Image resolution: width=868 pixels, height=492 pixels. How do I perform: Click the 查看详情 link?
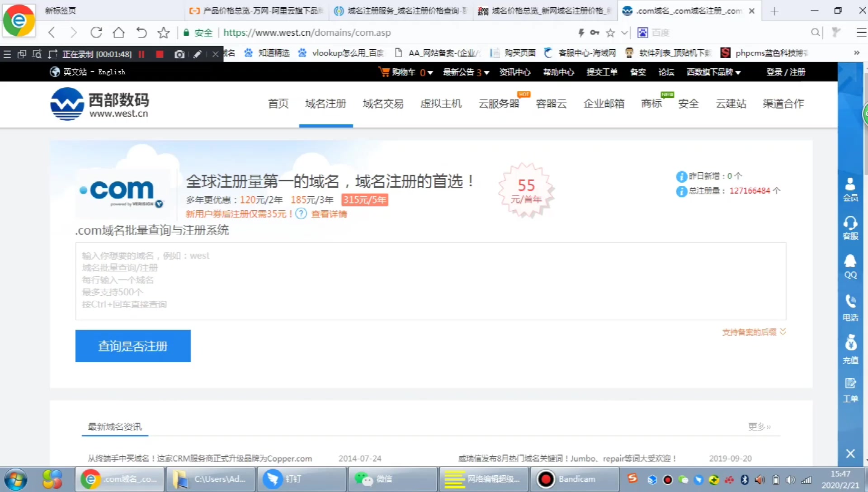tap(329, 214)
